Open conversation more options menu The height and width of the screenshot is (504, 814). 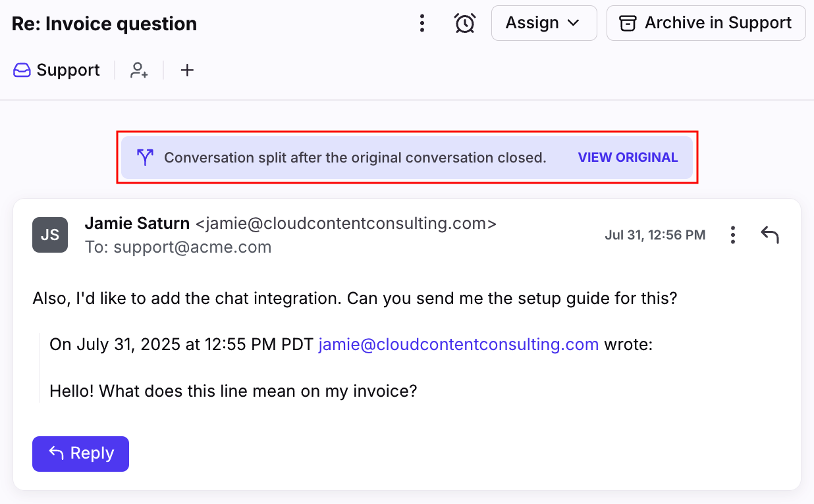(422, 24)
